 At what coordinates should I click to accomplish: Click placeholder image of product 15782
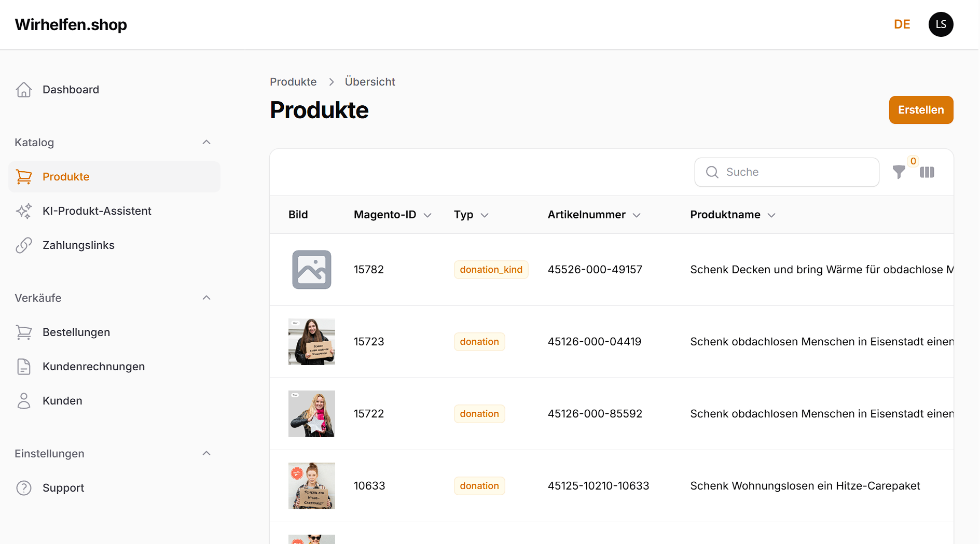[x=312, y=270]
